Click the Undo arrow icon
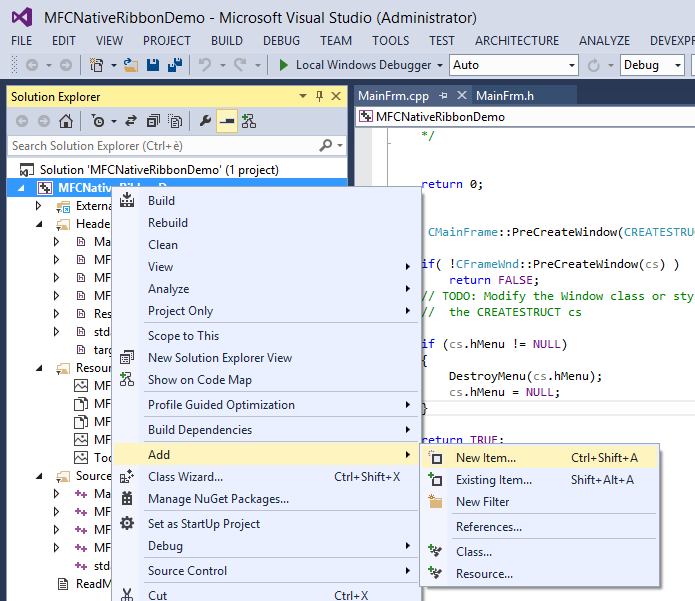The height and width of the screenshot is (601, 695). pos(205,66)
